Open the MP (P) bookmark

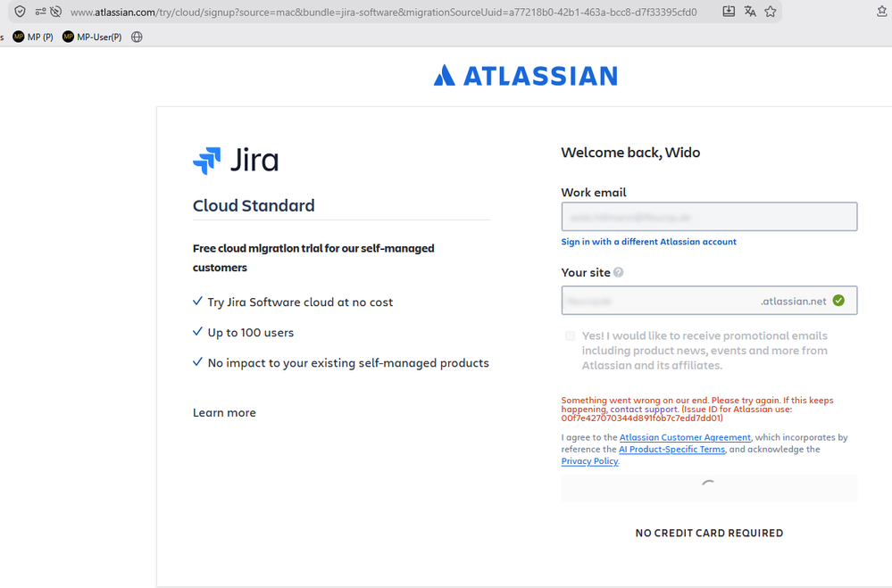point(33,37)
